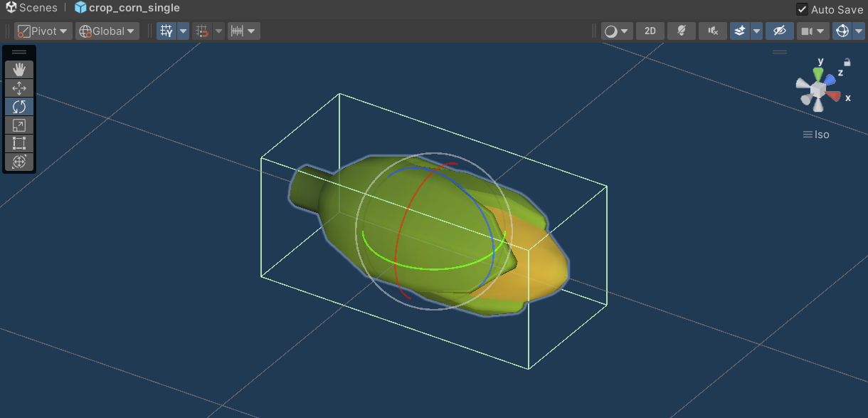This screenshot has width=868, height=418.
Task: Toggle scene lighting off button
Action: [x=681, y=31]
